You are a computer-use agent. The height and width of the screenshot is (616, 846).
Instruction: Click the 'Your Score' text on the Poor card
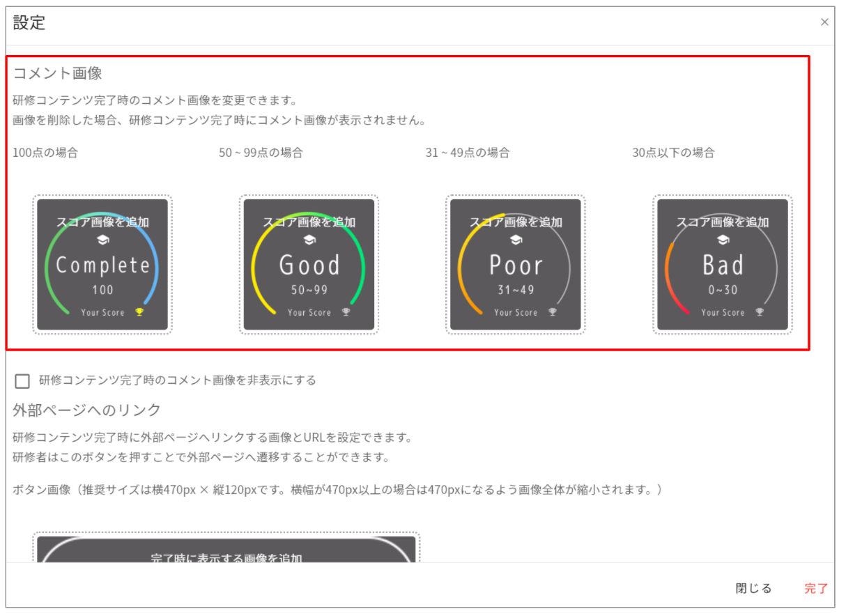click(516, 313)
